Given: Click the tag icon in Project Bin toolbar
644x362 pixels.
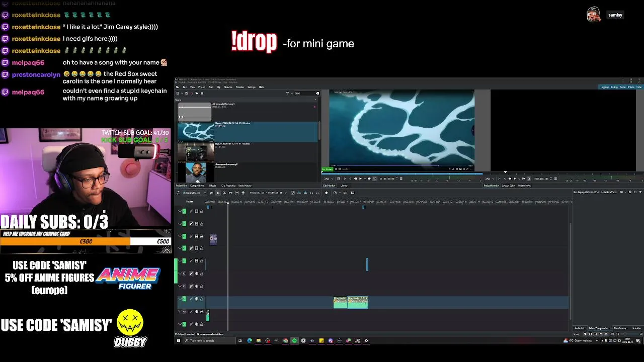Looking at the screenshot, I should click(x=197, y=93).
